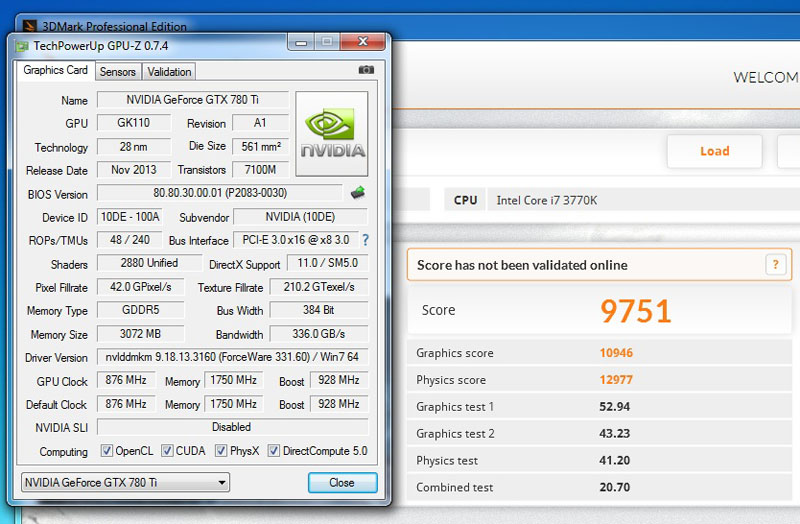Screen dimensions: 800x524
Task: Click the CPU value Intel Core i7 3770K
Action: click(546, 200)
